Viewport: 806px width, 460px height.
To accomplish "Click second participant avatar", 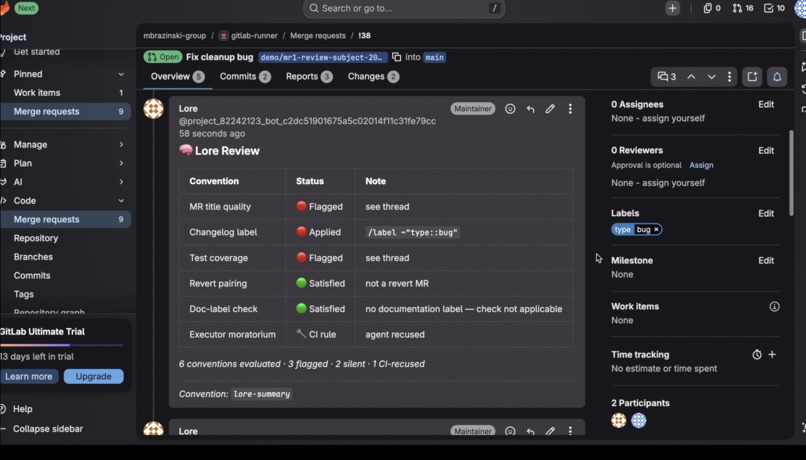I will [638, 420].
